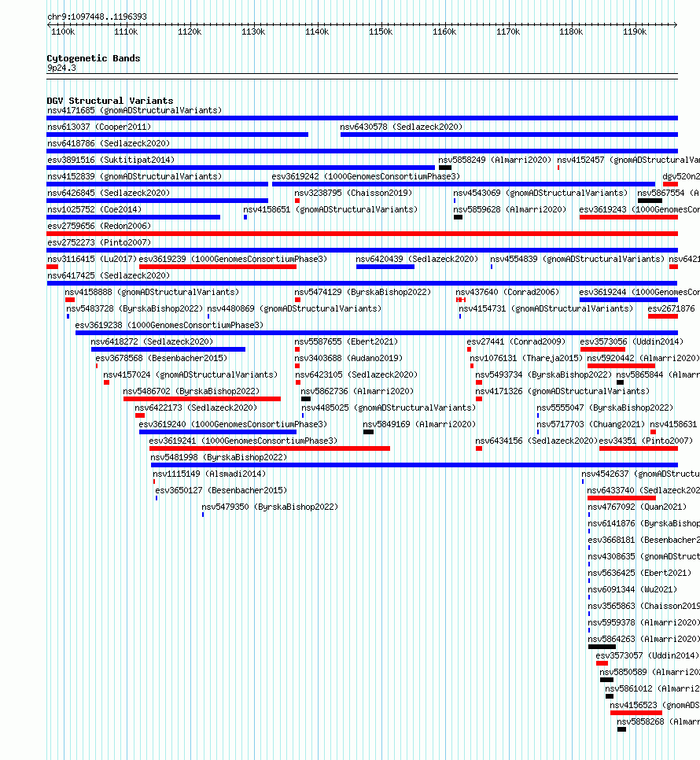Image resolution: width=700 pixels, height=760 pixels.
Task: Select esv3619238 1000GenomesConsortiumPhase3 label
Action: pyautogui.click(x=169, y=325)
